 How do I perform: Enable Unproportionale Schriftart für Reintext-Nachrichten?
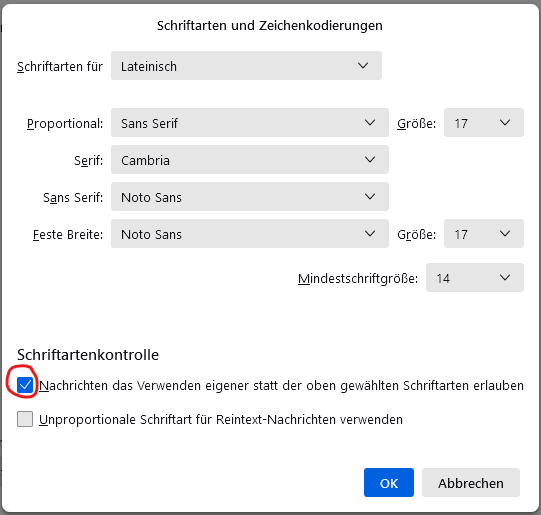pyautogui.click(x=25, y=419)
